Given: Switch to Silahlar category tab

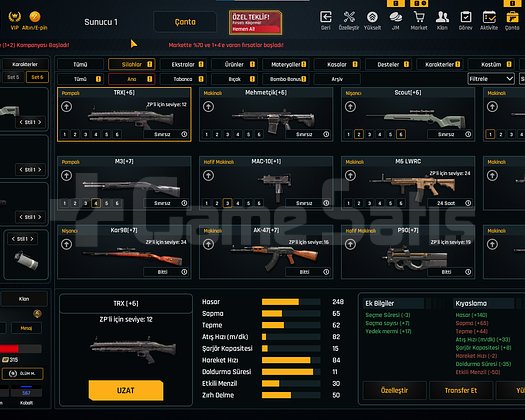Looking at the screenshot, I should tap(132, 64).
